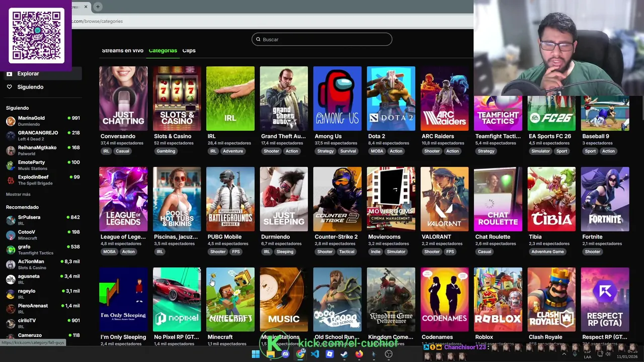The height and width of the screenshot is (362, 644).
Task: Close the current browser tab
Action: (86, 7)
